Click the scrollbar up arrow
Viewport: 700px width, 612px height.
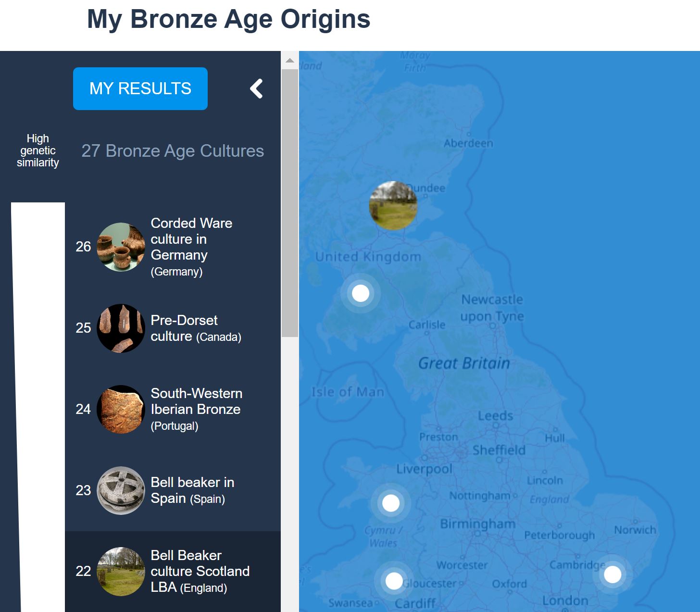click(289, 60)
